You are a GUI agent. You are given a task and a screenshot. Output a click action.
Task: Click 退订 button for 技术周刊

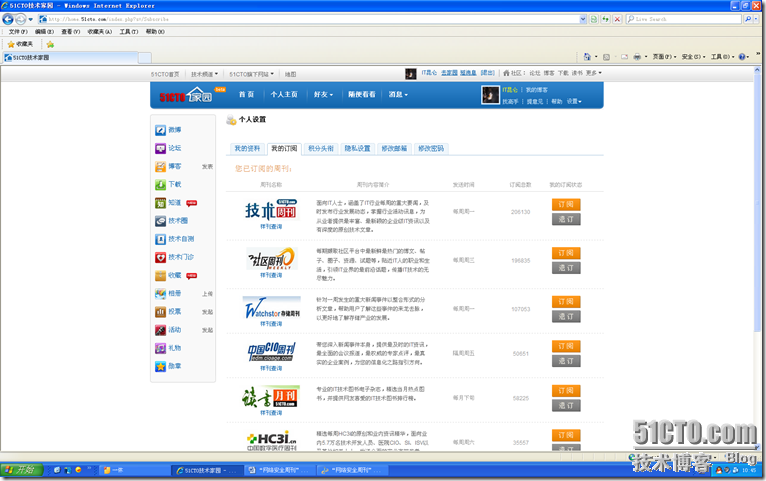pyautogui.click(x=566, y=219)
